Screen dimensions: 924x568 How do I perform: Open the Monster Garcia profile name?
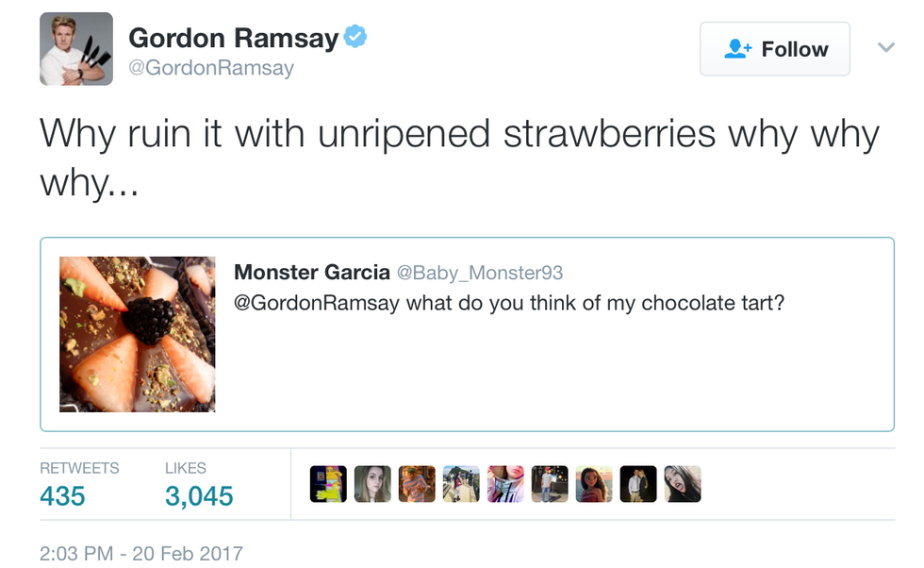tap(311, 272)
